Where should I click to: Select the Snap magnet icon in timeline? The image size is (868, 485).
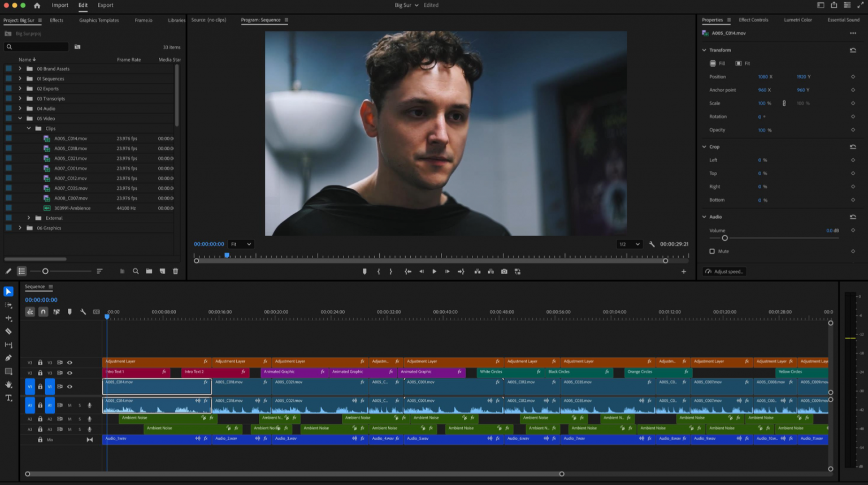pyautogui.click(x=43, y=311)
